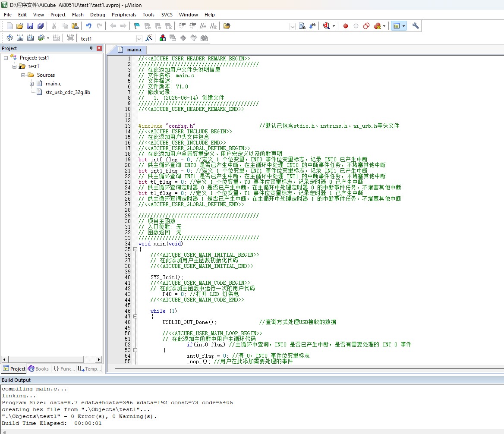This screenshot has height=434, width=504.
Task: Open configuration with the wrench icon
Action: point(415,26)
